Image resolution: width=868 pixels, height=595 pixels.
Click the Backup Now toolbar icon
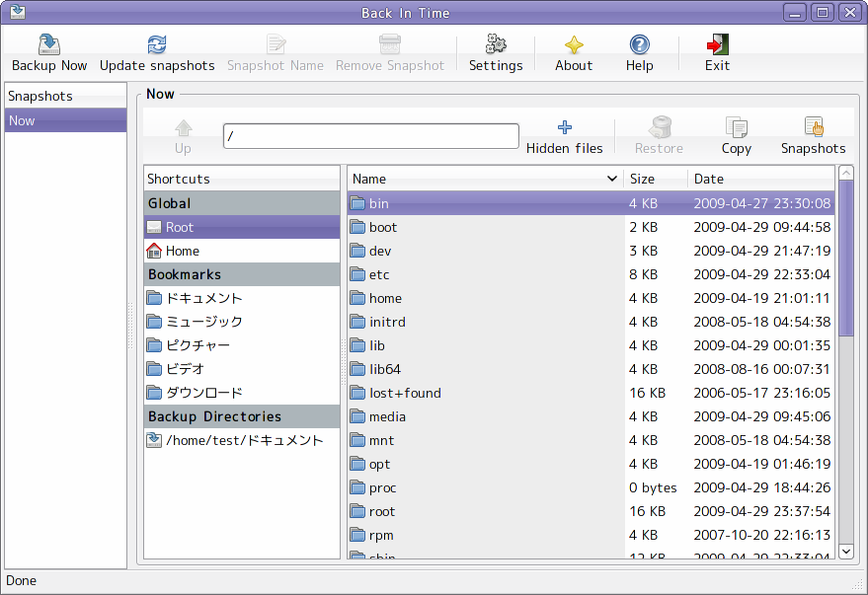pyautogui.click(x=49, y=44)
